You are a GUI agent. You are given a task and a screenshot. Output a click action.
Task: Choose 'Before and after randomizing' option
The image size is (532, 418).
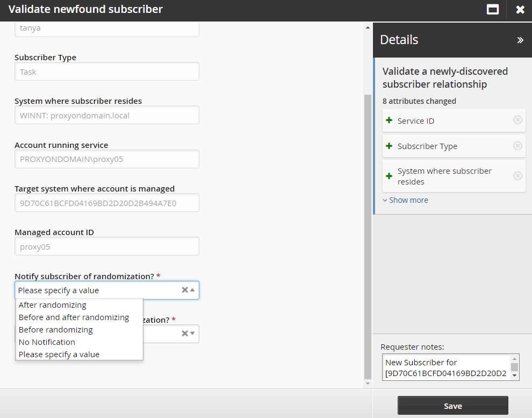pos(74,317)
